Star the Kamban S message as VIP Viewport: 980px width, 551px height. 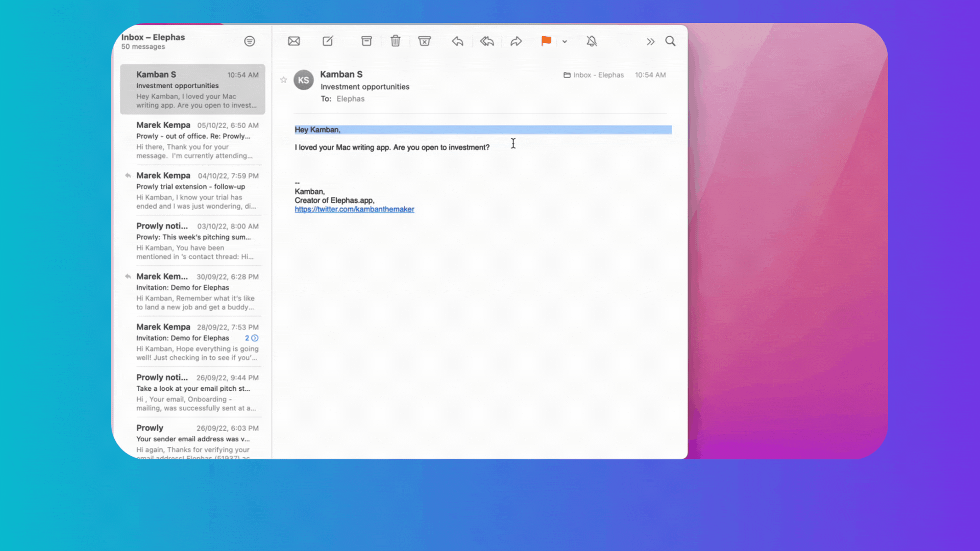click(x=284, y=80)
